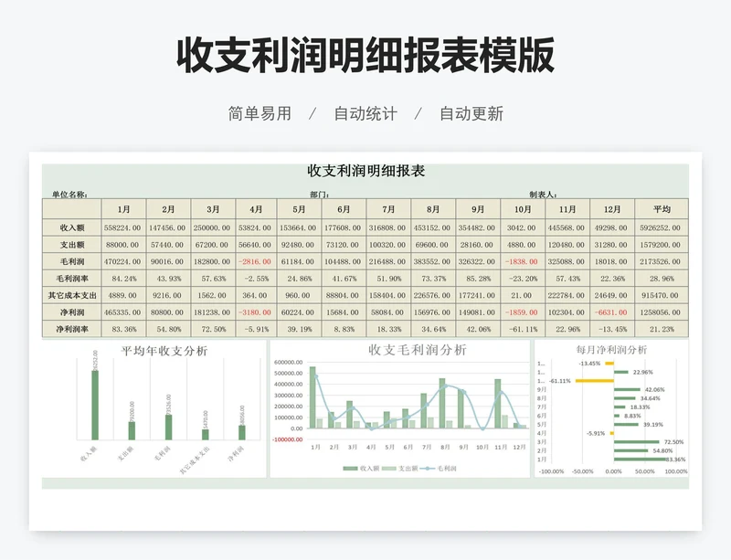Select the 简单易用 tagline text
This screenshot has width=731, height=560.
[x=260, y=113]
